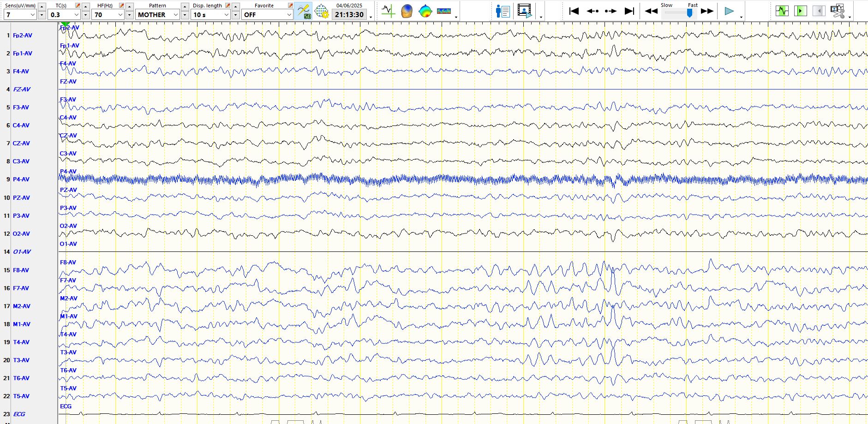Step the display length up
Viewport: 868px width, 424px height.
[x=236, y=6]
